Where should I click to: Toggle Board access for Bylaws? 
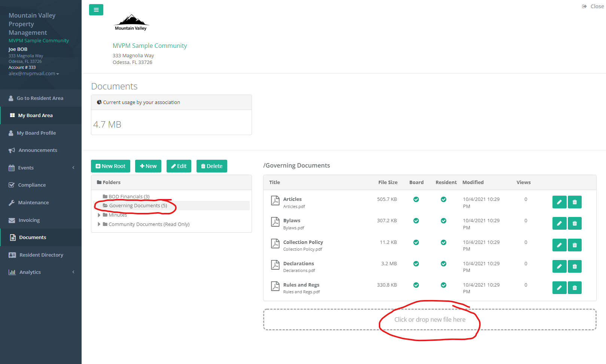(416, 221)
